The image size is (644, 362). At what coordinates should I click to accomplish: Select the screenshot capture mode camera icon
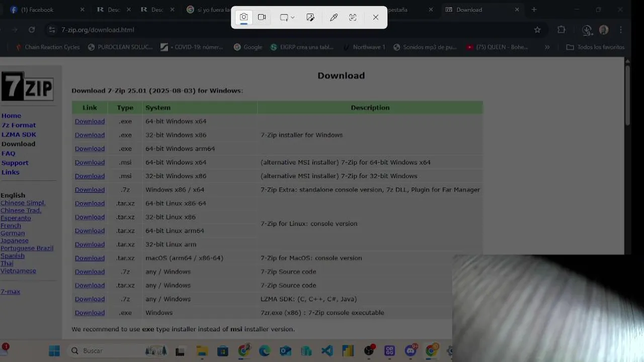click(x=244, y=17)
